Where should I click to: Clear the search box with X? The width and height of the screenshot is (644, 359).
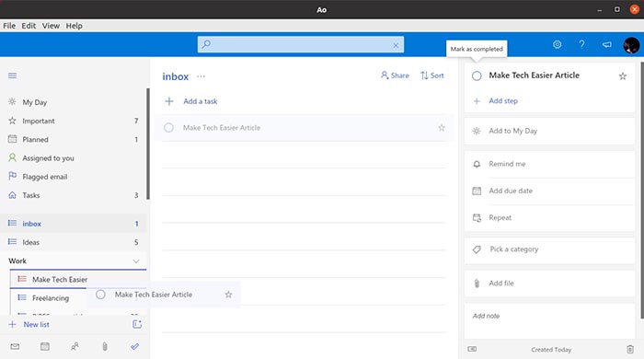[396, 45]
